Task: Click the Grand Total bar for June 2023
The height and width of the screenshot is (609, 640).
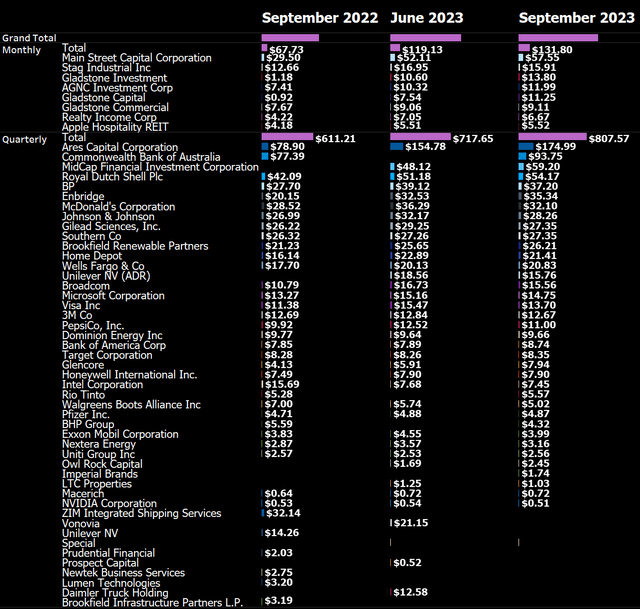Action: point(425,38)
